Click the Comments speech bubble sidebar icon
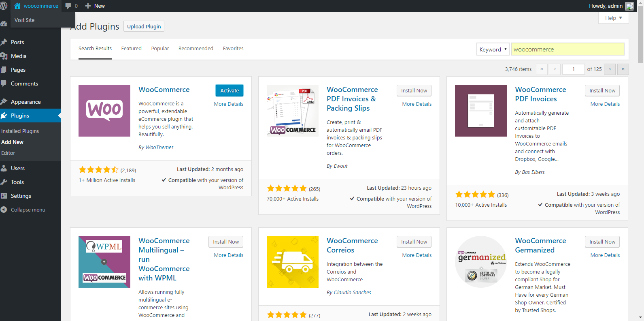The width and height of the screenshot is (644, 321). [x=4, y=83]
